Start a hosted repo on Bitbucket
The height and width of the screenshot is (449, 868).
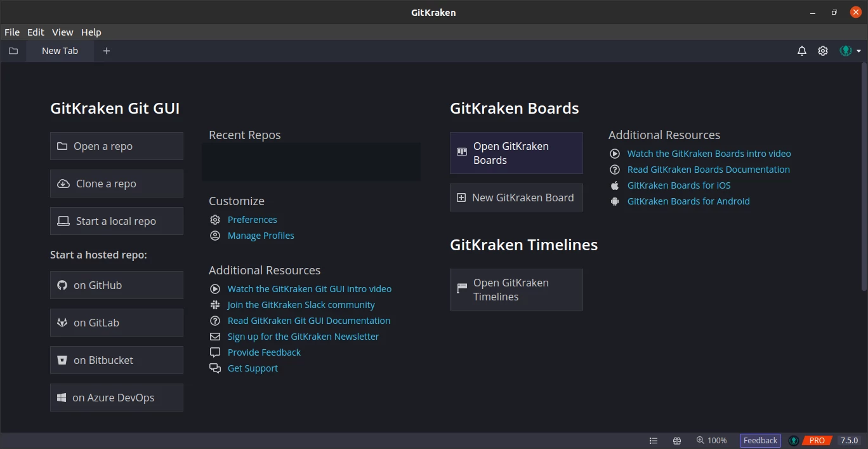[x=117, y=360]
